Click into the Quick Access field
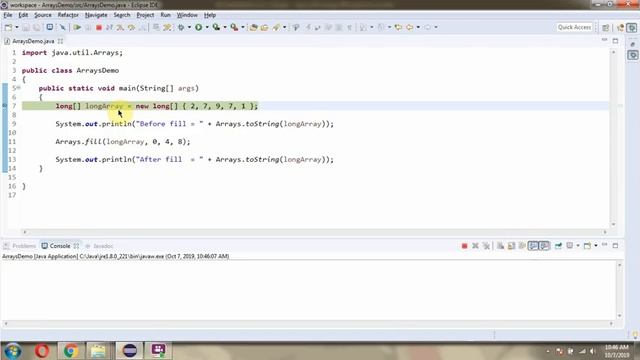The height and width of the screenshot is (360, 640). click(x=574, y=27)
